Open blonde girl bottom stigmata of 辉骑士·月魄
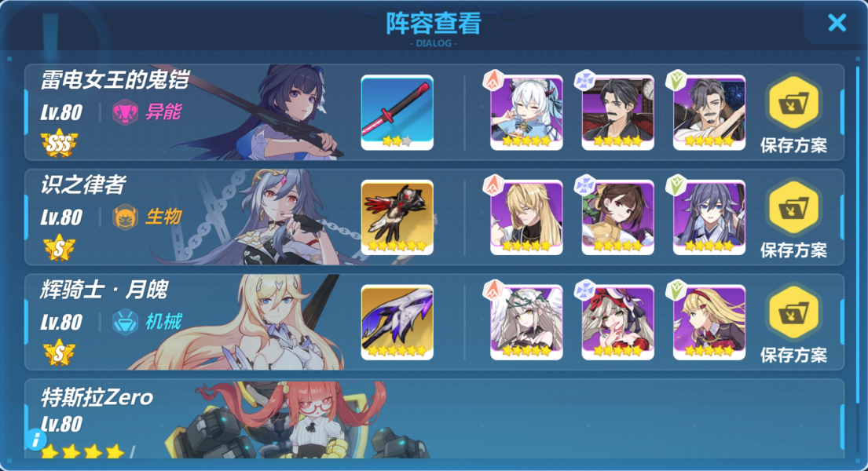 point(709,322)
